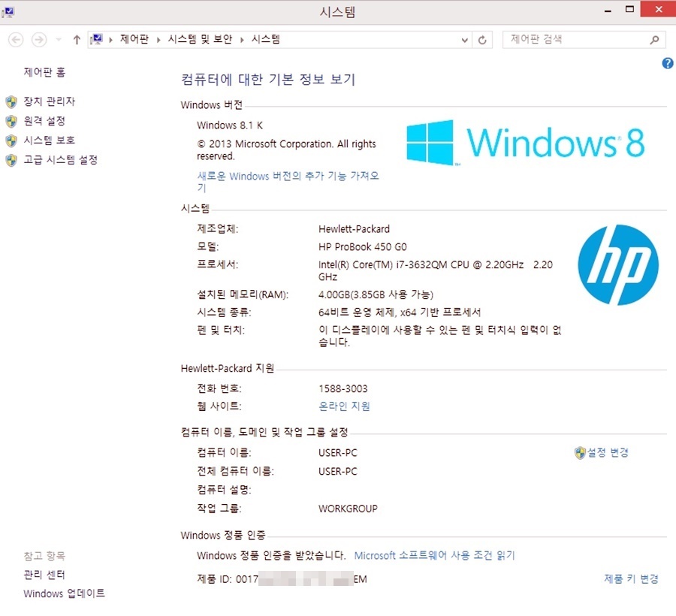The width and height of the screenshot is (676, 616).
Task: Click the system icon in the title bar
Action: [x=9, y=11]
